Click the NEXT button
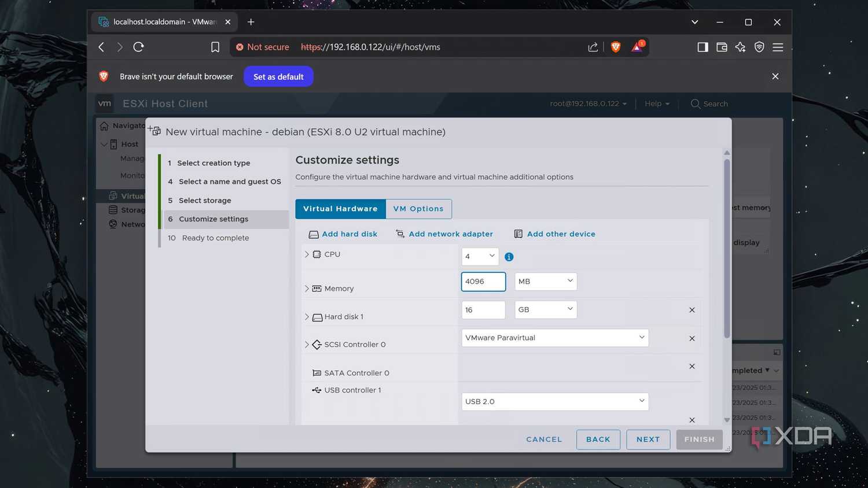This screenshot has width=868, height=488. pyautogui.click(x=648, y=439)
